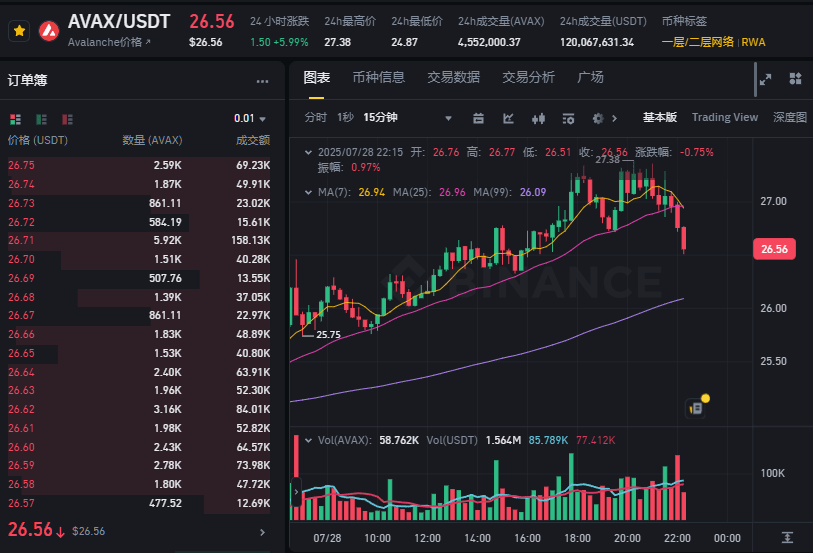Click the 158.13K amount cell
This screenshot has width=813, height=553.
tap(250, 240)
